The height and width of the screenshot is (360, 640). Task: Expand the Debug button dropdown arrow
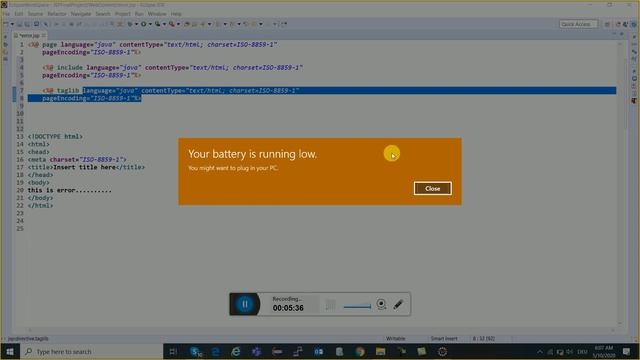(136, 24)
